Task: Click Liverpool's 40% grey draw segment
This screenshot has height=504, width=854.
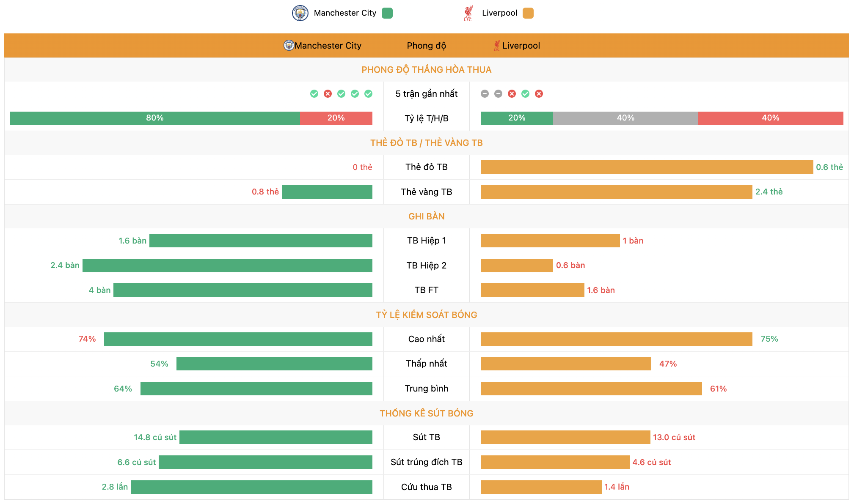Action: 625,118
